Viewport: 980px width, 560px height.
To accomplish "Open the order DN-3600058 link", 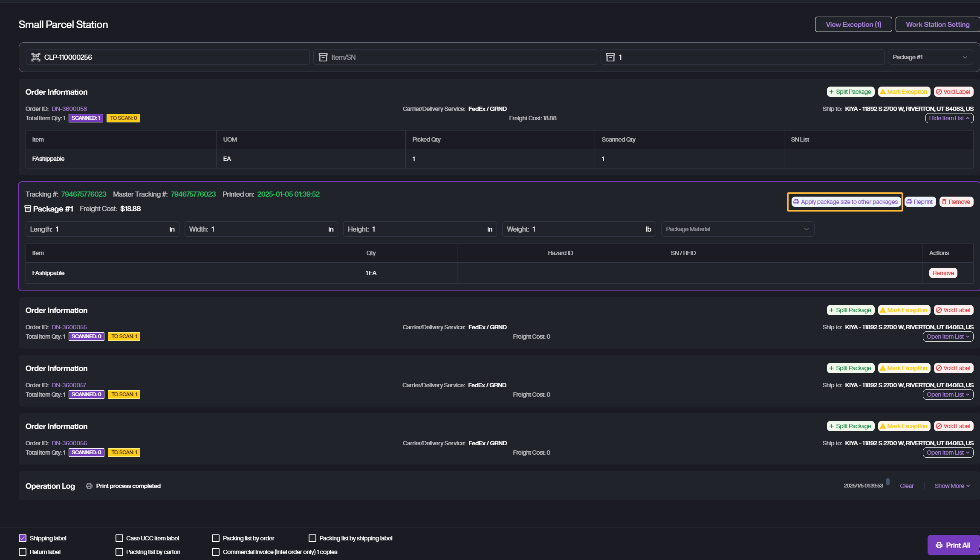I will point(69,109).
